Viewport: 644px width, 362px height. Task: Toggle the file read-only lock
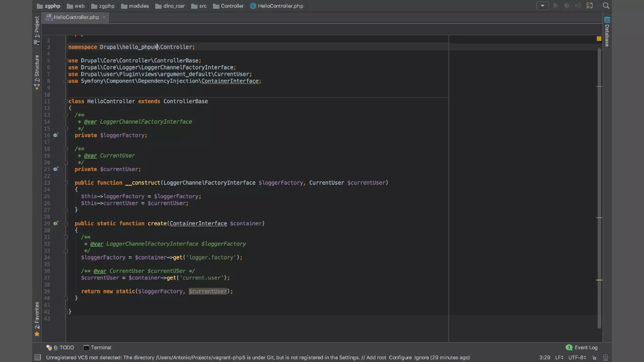click(594, 358)
